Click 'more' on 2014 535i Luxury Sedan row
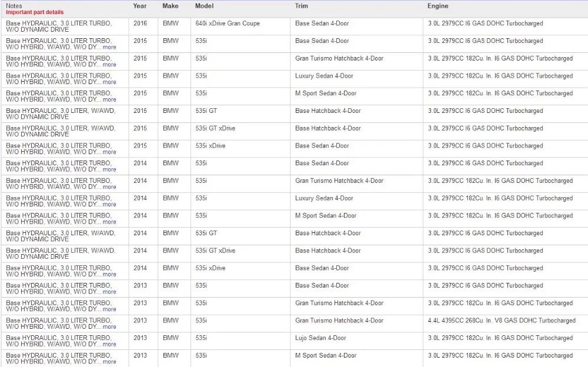 (x=109, y=205)
